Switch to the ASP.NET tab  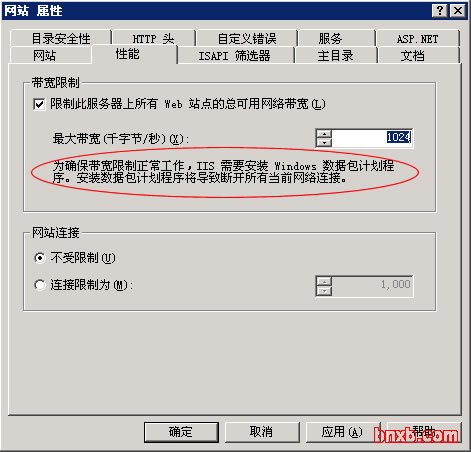tap(418, 38)
